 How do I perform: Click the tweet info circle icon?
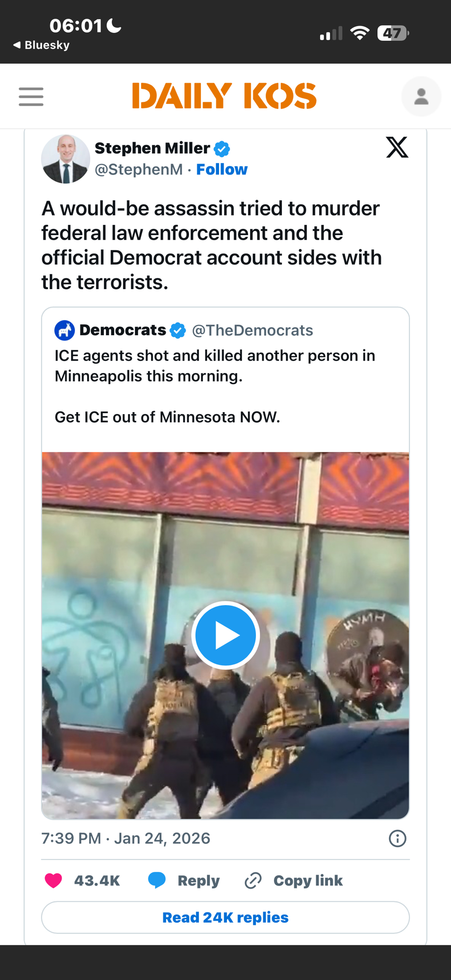pyautogui.click(x=397, y=838)
